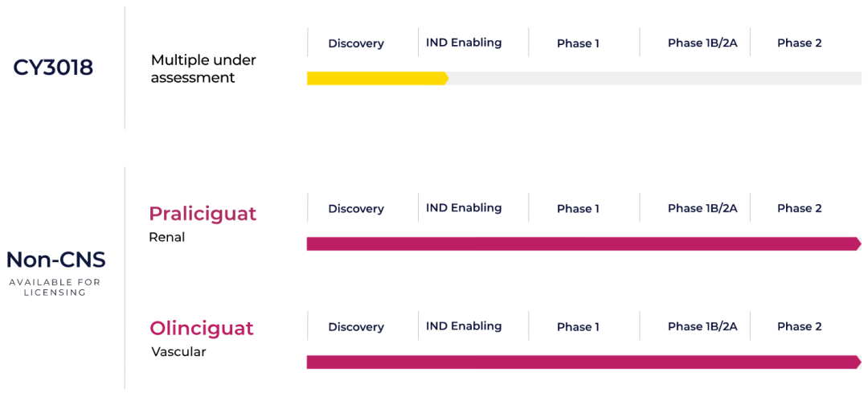This screenshot has width=868, height=393.
Task: Select Phase 1B/2A label in Praliciguat row
Action: coord(702,208)
